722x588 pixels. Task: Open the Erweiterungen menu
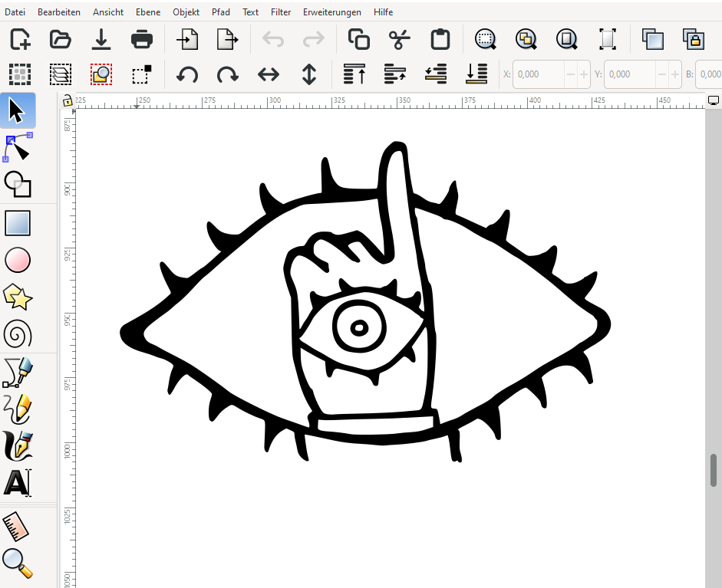[333, 12]
